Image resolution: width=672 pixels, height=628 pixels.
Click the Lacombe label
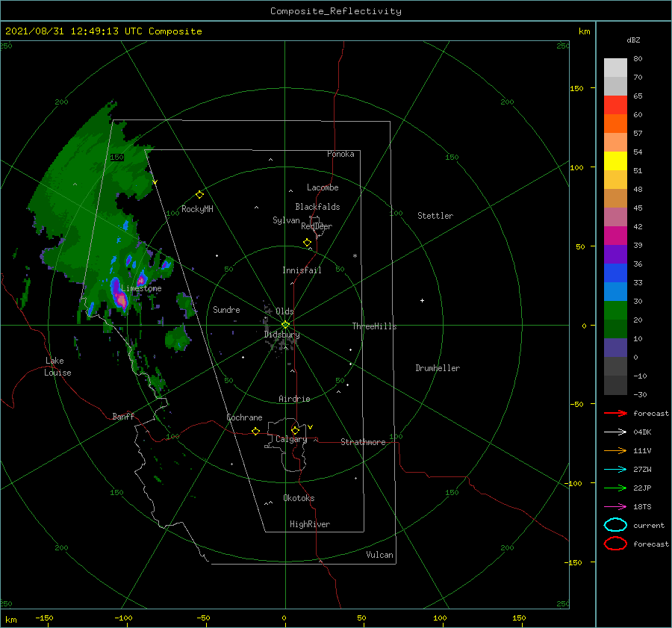point(323,187)
